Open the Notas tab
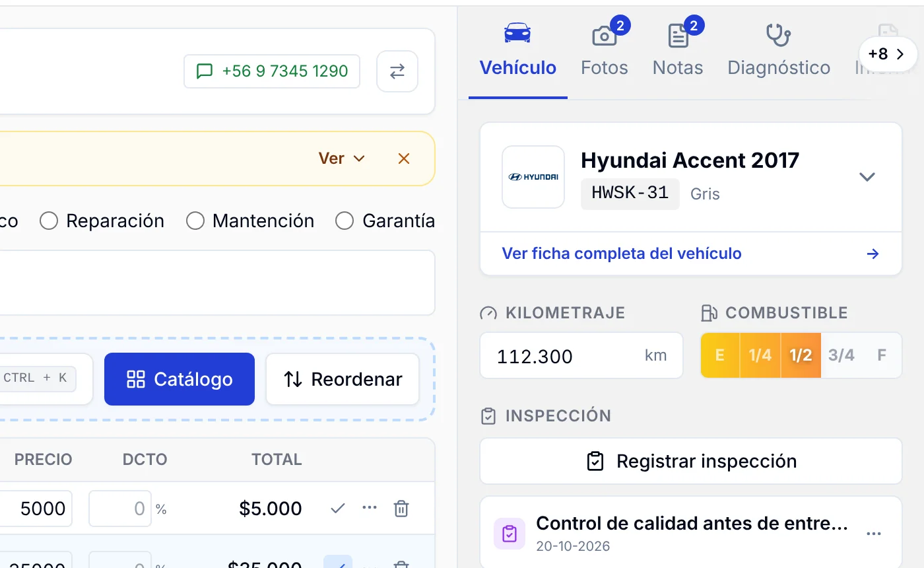 (x=678, y=50)
